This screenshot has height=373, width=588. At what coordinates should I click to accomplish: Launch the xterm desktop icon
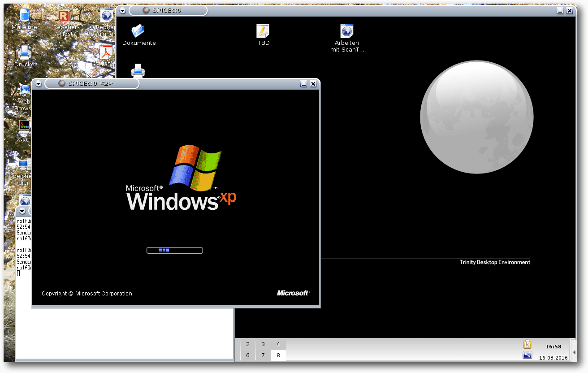point(24,127)
